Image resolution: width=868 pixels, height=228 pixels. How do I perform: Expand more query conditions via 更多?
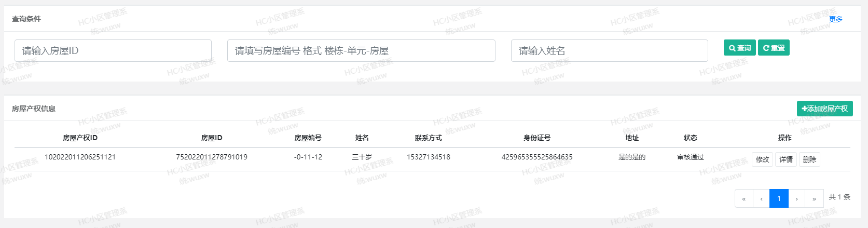[835, 19]
